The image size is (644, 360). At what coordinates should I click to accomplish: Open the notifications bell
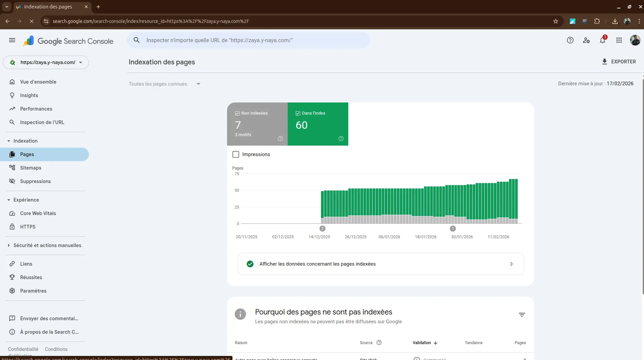602,40
